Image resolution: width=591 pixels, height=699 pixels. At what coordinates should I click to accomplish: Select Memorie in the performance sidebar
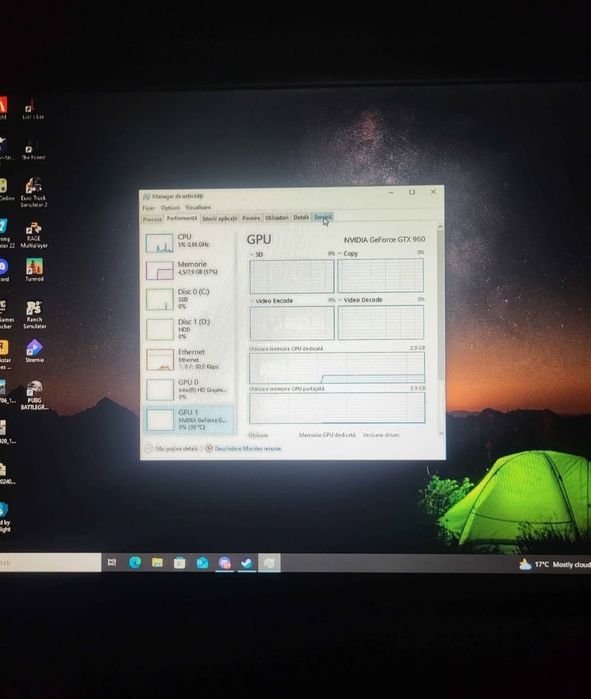click(189, 270)
